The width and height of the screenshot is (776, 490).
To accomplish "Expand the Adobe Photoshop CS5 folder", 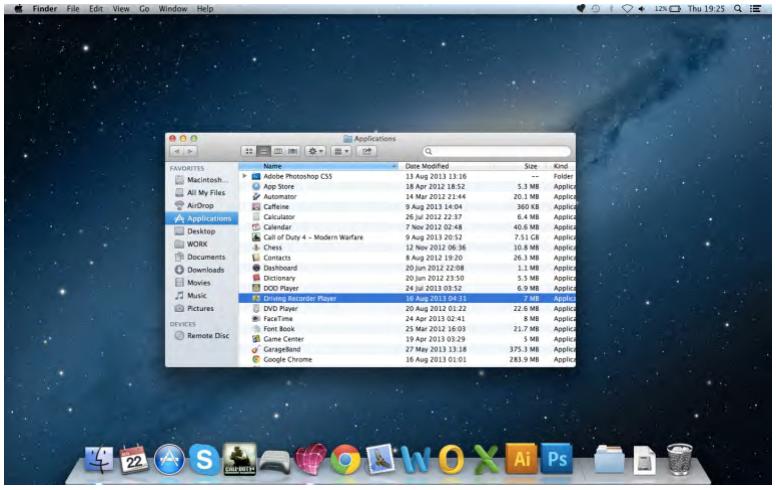I will click(244, 176).
